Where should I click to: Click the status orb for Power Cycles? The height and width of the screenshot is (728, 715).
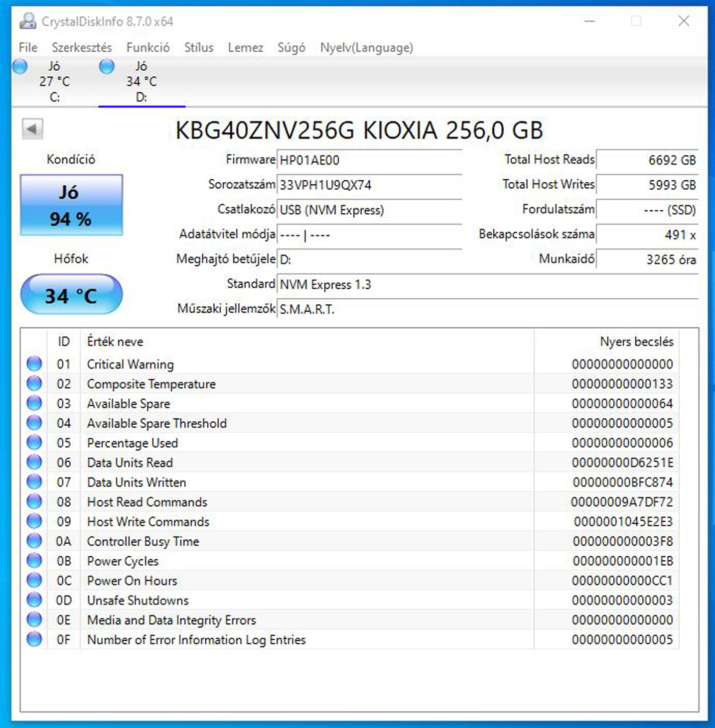pos(34,560)
